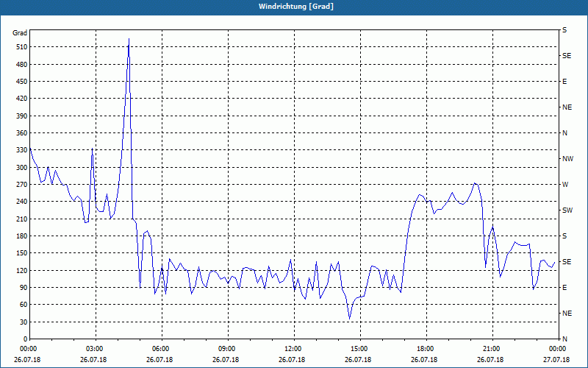
Task: Select the '330' left axis value
Action: pos(22,150)
